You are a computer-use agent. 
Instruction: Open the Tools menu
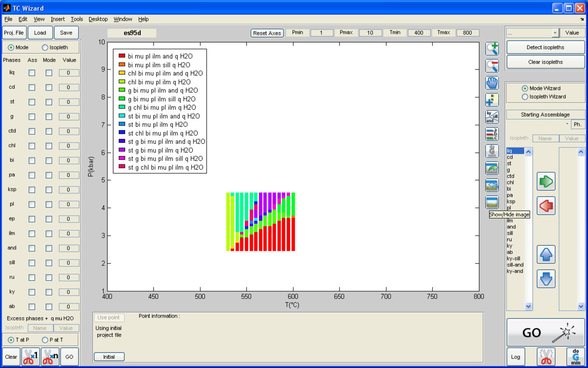[x=77, y=19]
